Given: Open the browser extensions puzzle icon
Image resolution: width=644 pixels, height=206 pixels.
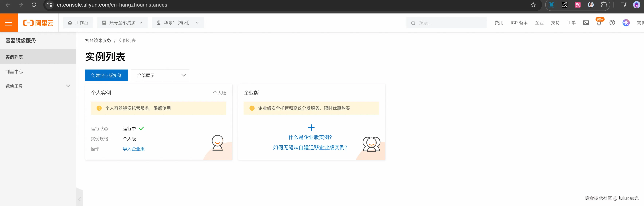Looking at the screenshot, I should [x=604, y=5].
